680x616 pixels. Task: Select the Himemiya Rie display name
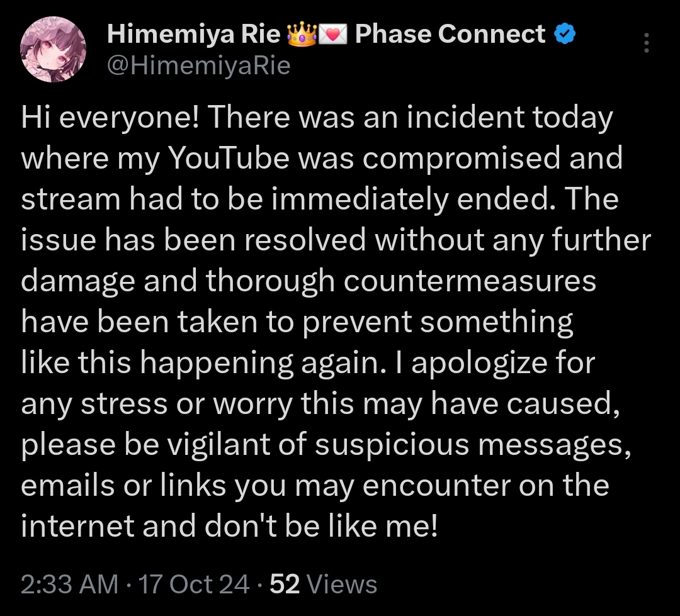click(194, 34)
